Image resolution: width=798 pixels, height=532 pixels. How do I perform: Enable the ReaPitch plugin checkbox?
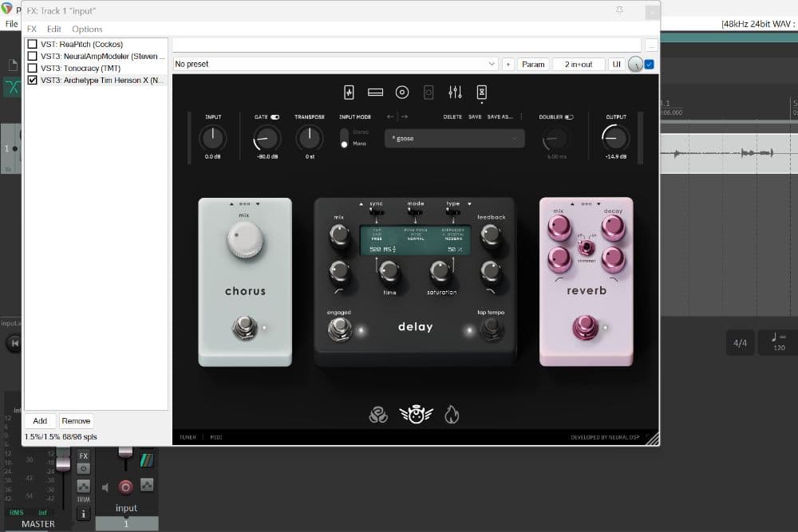(33, 45)
